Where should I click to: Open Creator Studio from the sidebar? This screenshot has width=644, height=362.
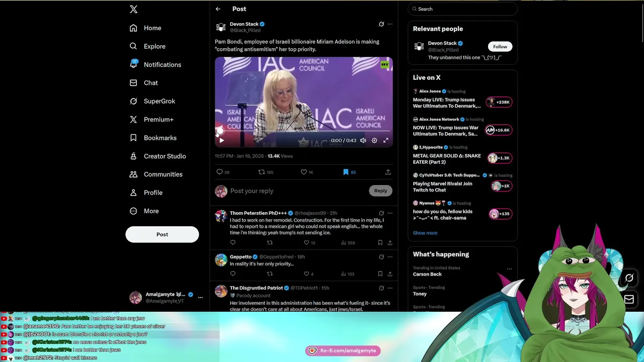point(157,156)
